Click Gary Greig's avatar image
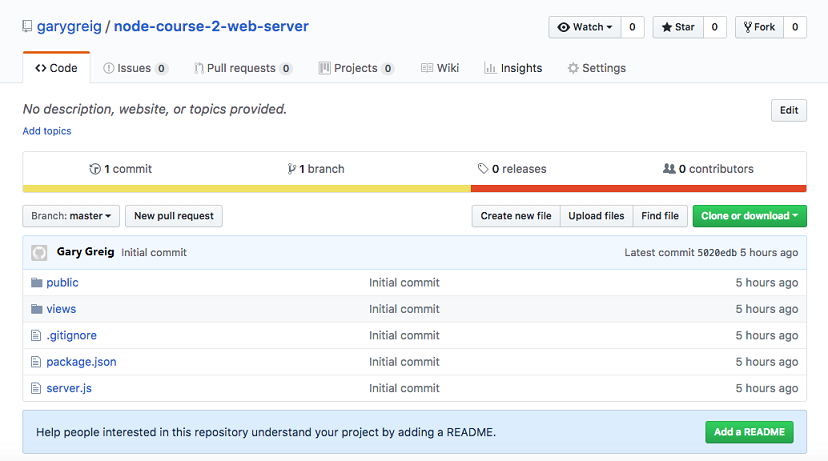The width and height of the screenshot is (828, 461). pyautogui.click(x=40, y=253)
